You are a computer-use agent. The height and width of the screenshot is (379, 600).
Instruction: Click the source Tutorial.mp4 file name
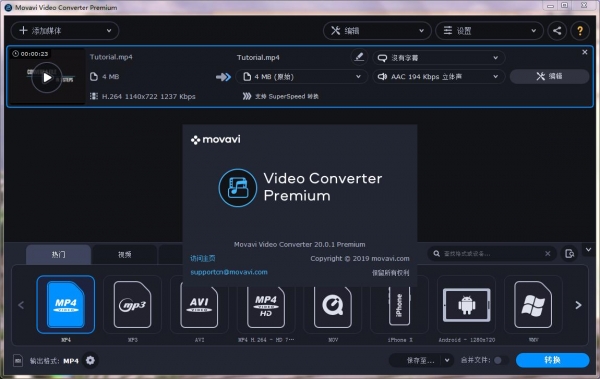coord(111,57)
